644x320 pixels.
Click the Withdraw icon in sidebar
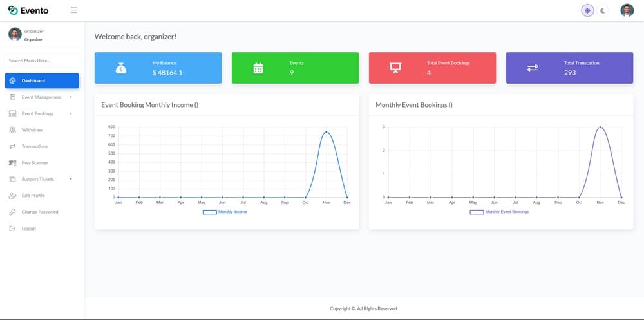pos(13,130)
